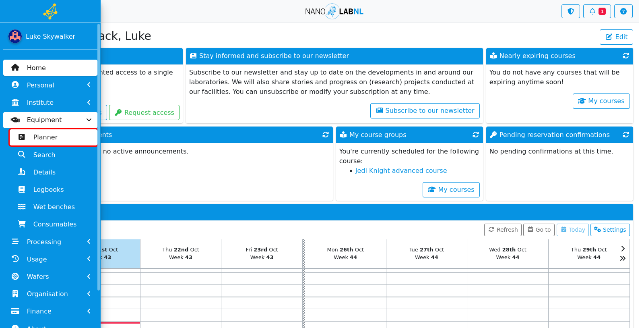Subscribe to our newsletter
This screenshot has width=644, height=328.
[x=425, y=111]
